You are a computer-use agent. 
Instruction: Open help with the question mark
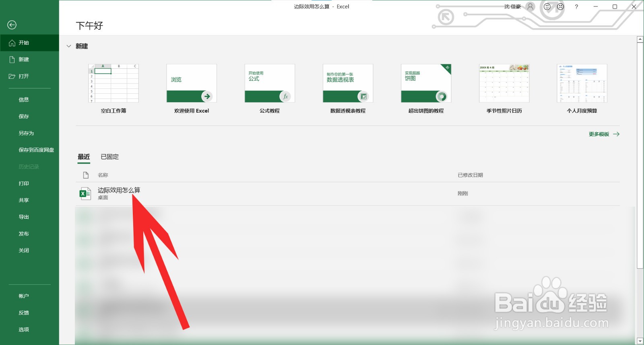pyautogui.click(x=576, y=7)
